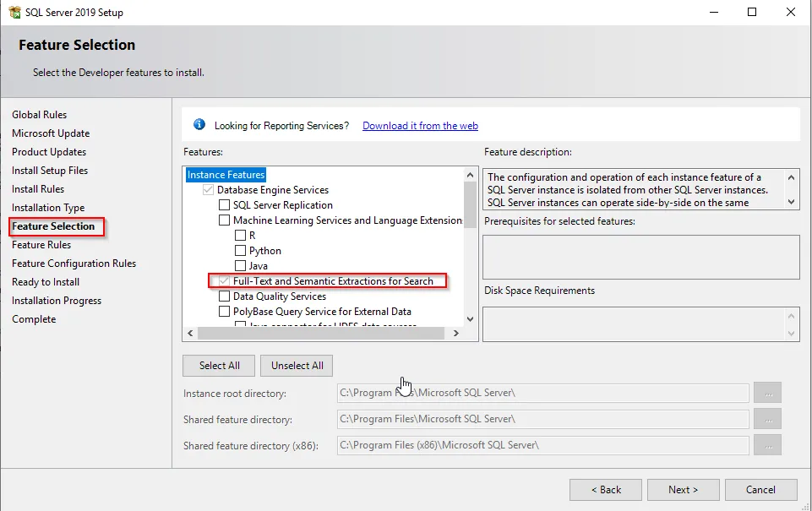This screenshot has height=511, width=812.
Task: Open the Ready to Install step
Action: pos(46,282)
